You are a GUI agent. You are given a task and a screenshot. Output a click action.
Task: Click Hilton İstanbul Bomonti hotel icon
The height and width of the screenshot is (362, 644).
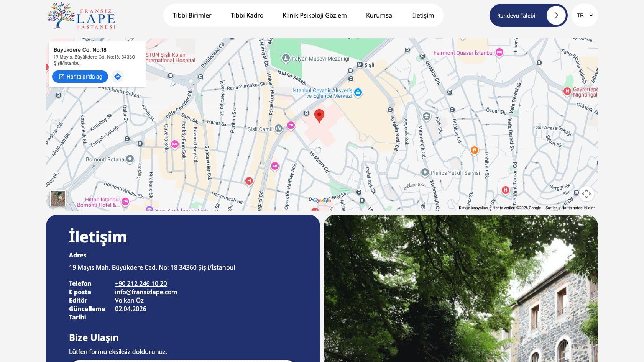click(125, 201)
